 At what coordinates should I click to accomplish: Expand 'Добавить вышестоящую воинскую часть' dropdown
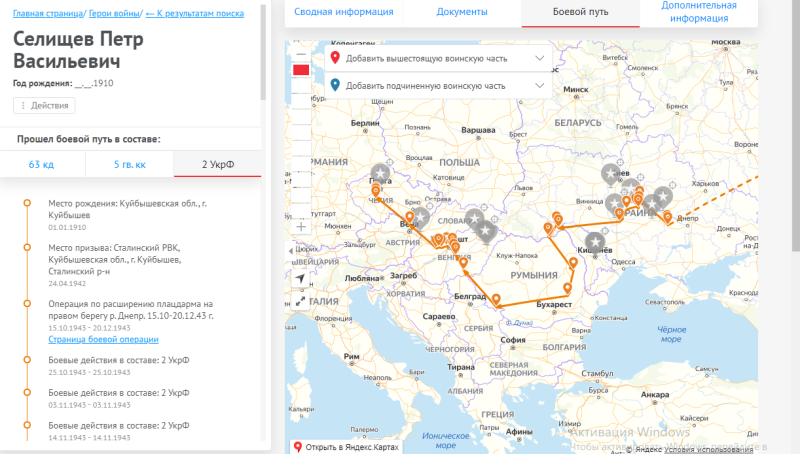click(x=540, y=59)
